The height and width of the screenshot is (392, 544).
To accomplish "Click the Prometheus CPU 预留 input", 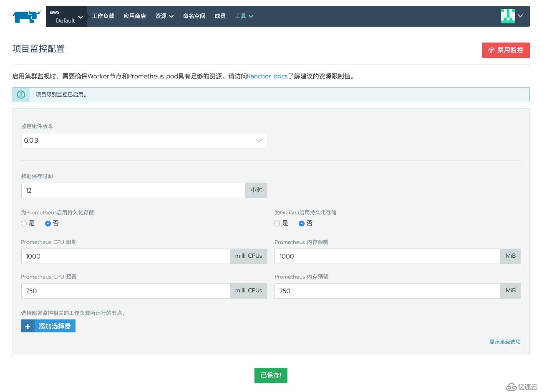I will 126,291.
